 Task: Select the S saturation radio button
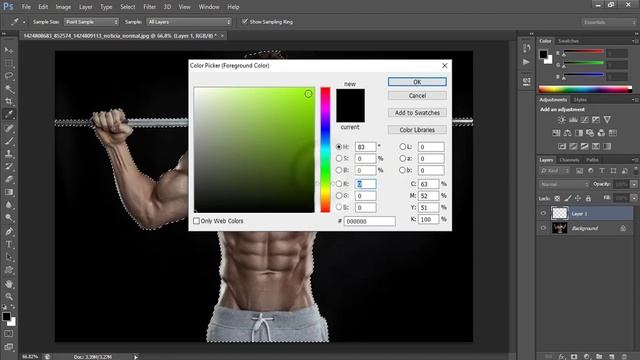click(x=339, y=158)
